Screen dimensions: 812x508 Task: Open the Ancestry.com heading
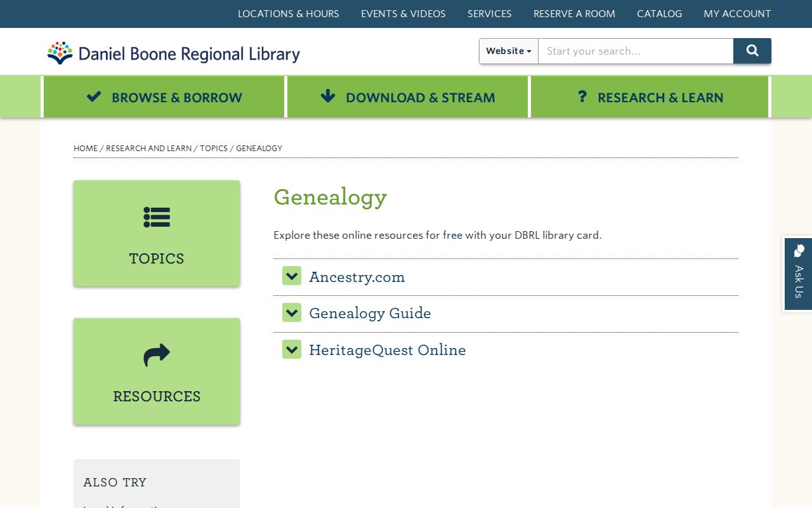click(x=357, y=277)
